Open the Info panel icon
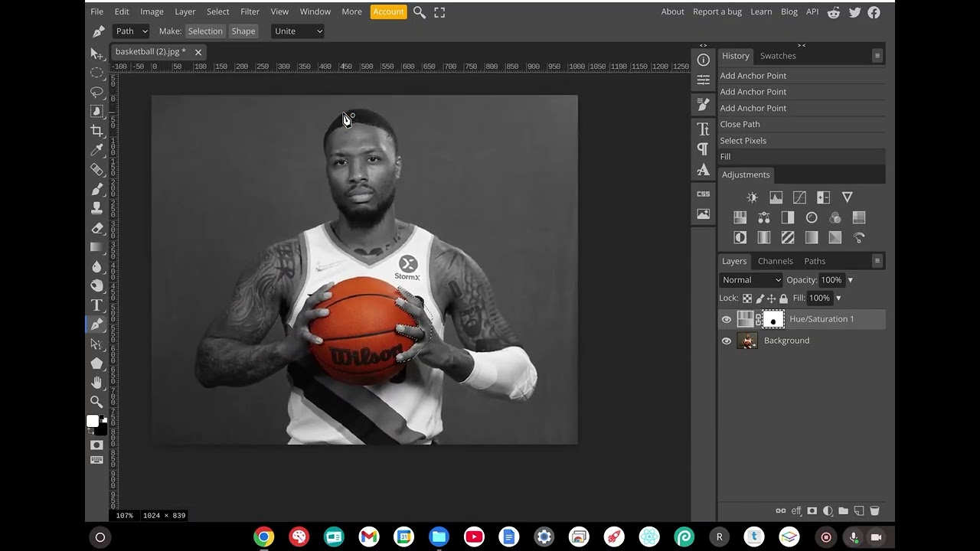 703,60
